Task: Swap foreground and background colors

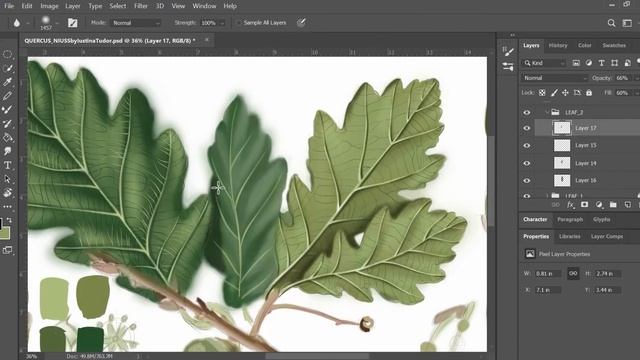Action: [9, 220]
